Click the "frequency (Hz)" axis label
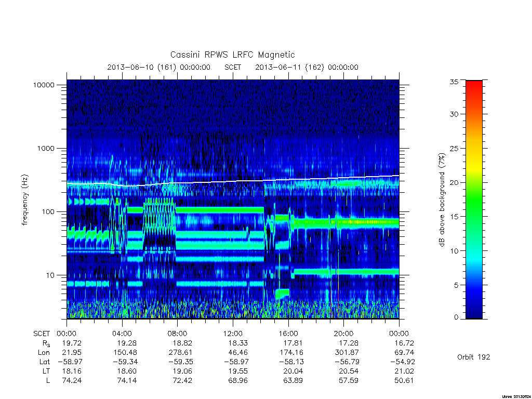The height and width of the screenshot is (399, 532). pyautogui.click(x=25, y=199)
